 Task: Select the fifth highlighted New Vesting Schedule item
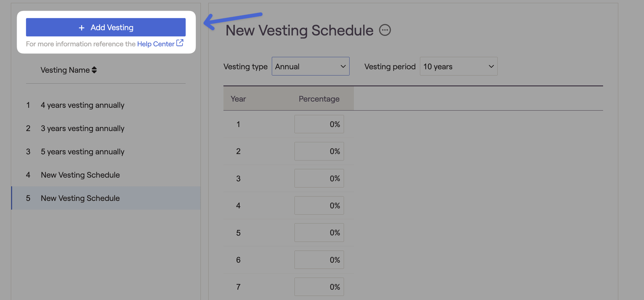coord(80,198)
